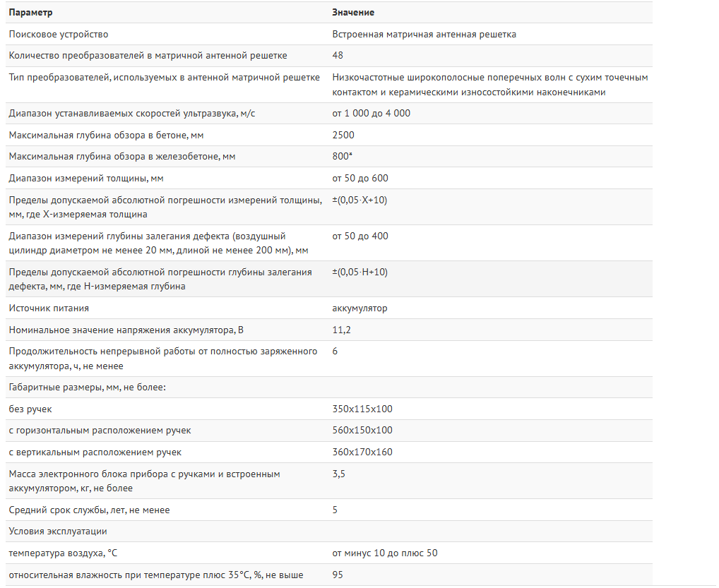The height and width of the screenshot is (588, 719).
Task: Select the ultrasound speed range "от 1 000 до 4 000"
Action: tap(371, 113)
